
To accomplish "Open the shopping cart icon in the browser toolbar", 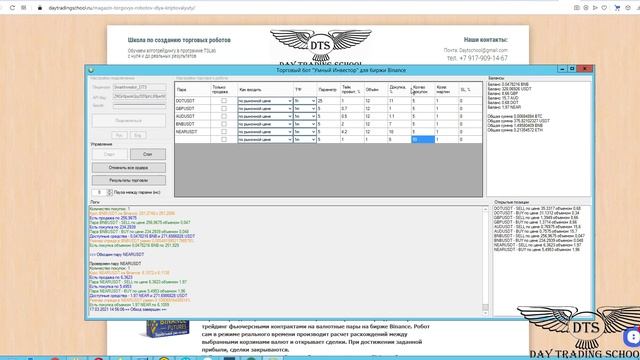I will click(x=617, y=8).
